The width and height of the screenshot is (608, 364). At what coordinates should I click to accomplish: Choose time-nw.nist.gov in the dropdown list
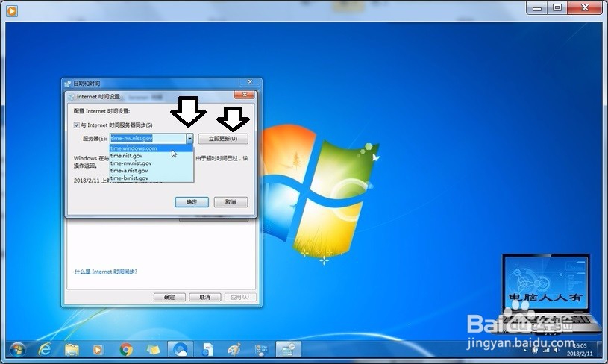[151, 163]
